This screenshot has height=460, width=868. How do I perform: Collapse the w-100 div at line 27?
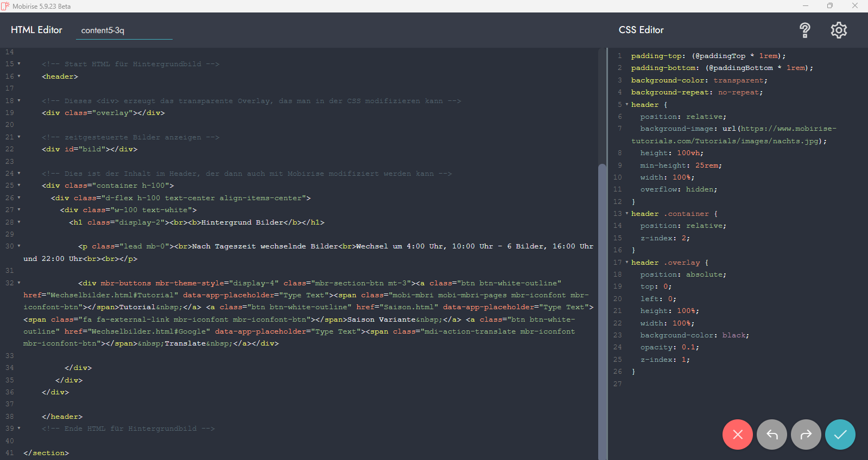coord(19,210)
